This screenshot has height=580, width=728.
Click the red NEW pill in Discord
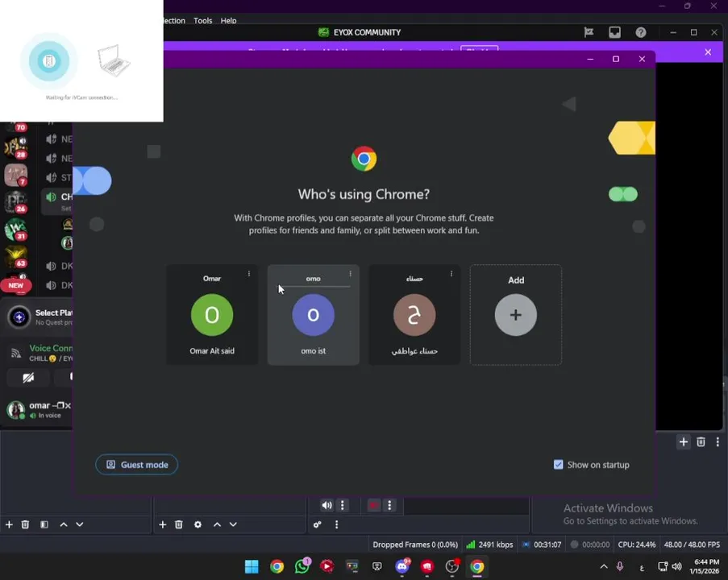coord(16,285)
